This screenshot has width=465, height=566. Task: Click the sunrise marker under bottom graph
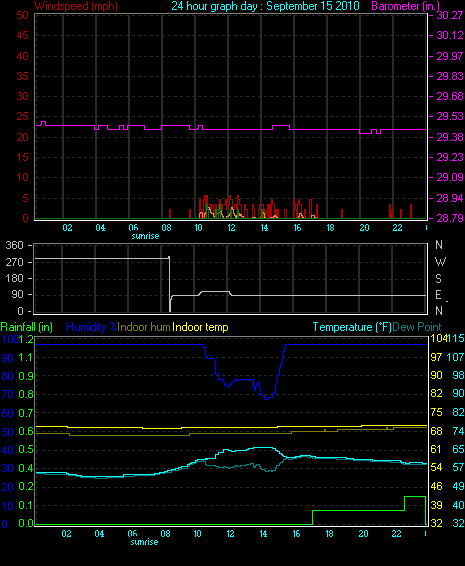click(x=144, y=542)
